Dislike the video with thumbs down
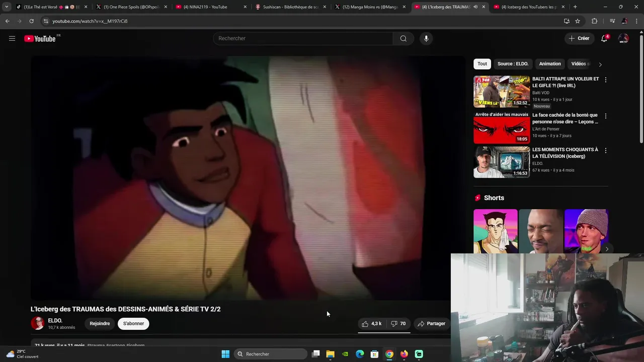This screenshot has width=644, height=362. [398, 324]
